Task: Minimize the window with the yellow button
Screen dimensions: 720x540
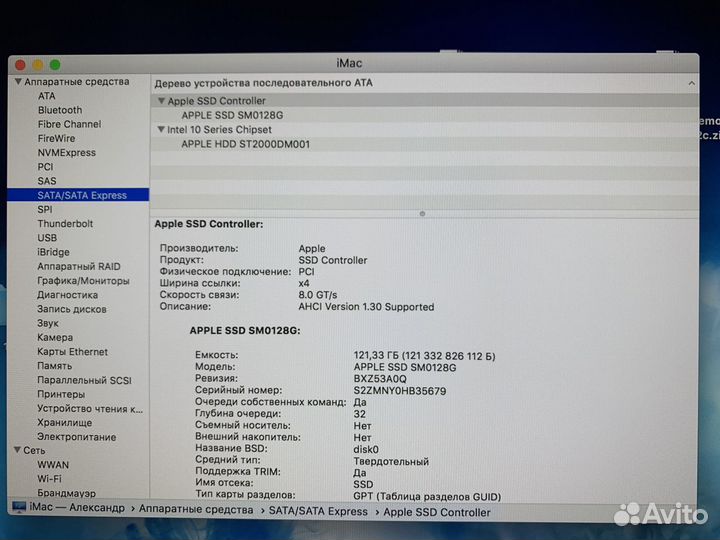Action: click(38, 65)
